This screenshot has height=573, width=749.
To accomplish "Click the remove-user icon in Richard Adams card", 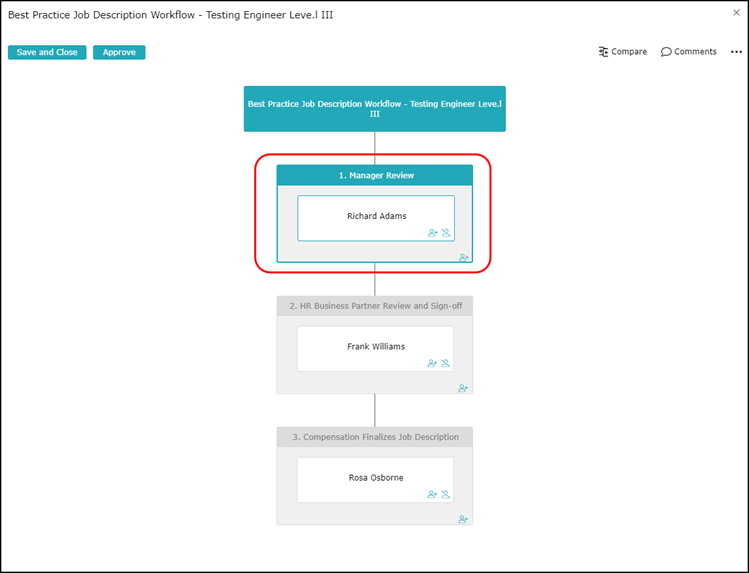I will point(446,233).
